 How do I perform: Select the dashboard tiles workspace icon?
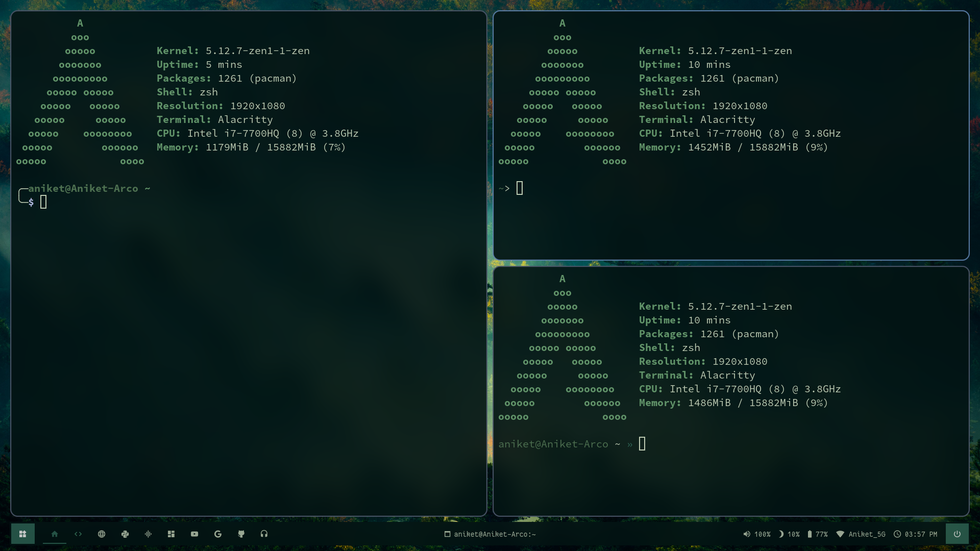click(x=171, y=534)
